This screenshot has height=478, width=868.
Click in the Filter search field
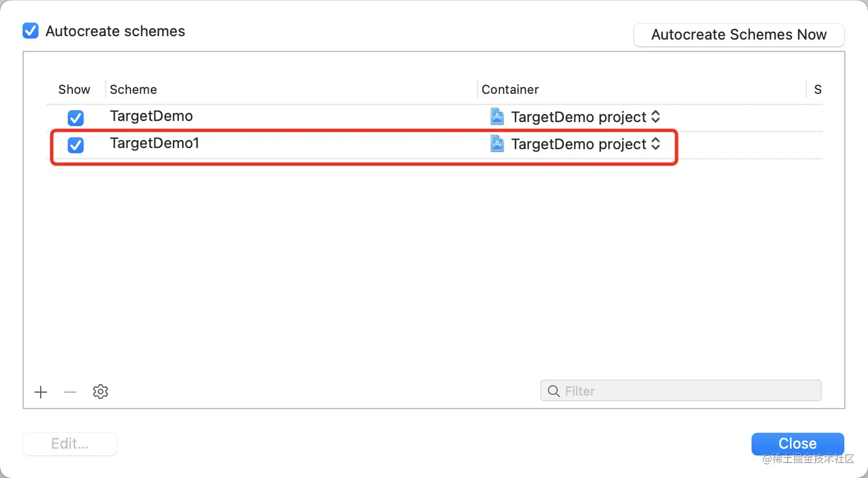(689, 391)
